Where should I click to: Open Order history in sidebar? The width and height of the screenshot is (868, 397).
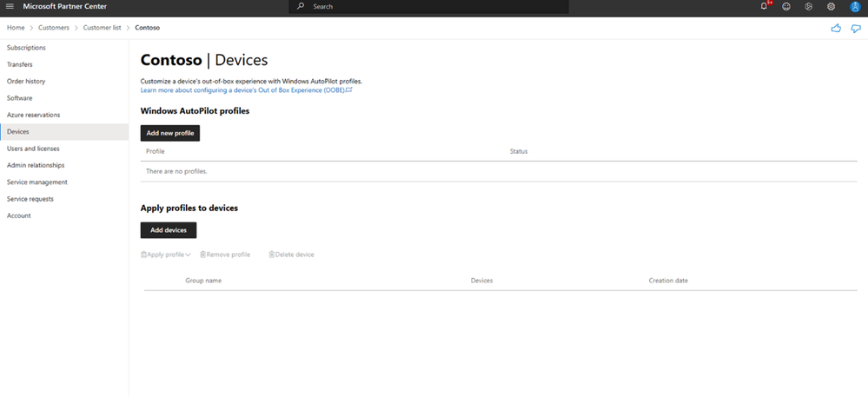(64, 82)
